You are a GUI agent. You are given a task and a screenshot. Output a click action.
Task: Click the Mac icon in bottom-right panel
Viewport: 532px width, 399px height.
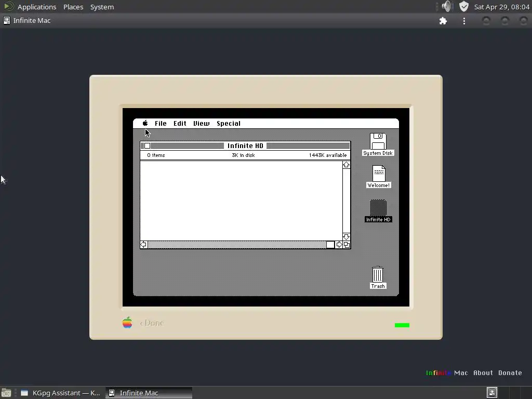coord(492,393)
